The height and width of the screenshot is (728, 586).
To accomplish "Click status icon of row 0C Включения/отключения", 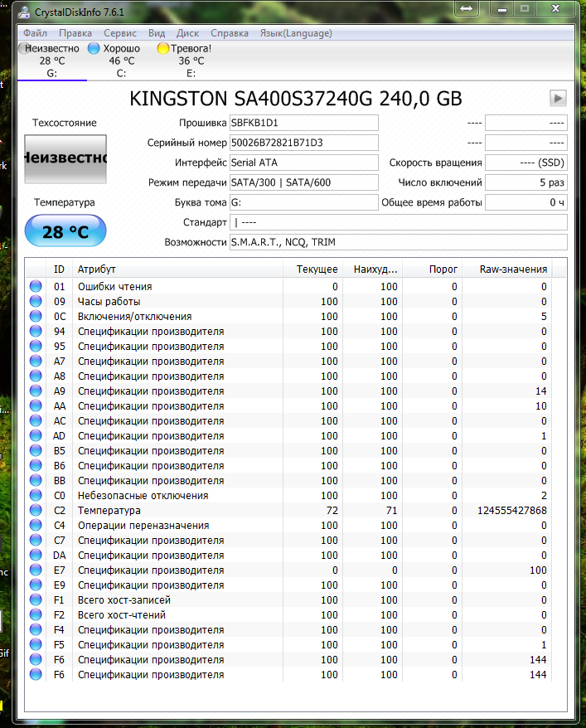I will 36,316.
